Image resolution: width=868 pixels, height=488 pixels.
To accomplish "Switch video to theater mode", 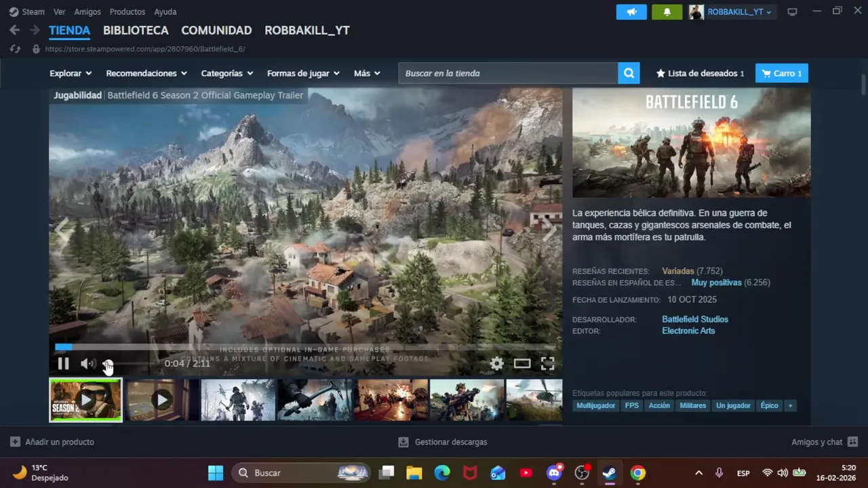I will (x=522, y=363).
